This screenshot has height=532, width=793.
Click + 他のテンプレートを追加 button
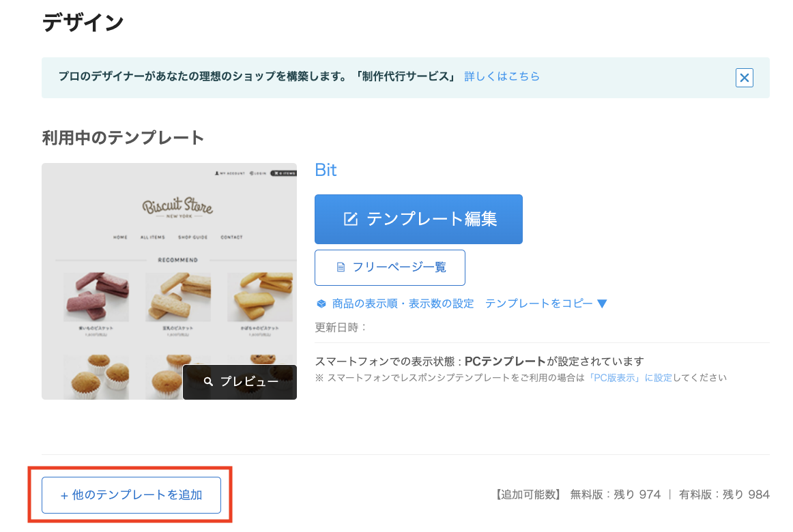(132, 495)
